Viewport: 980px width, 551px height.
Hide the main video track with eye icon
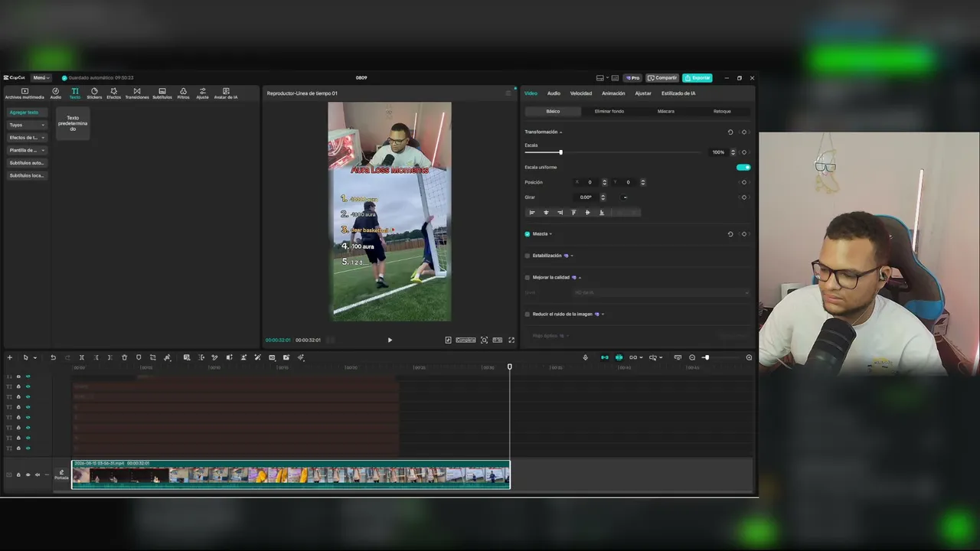pyautogui.click(x=28, y=474)
